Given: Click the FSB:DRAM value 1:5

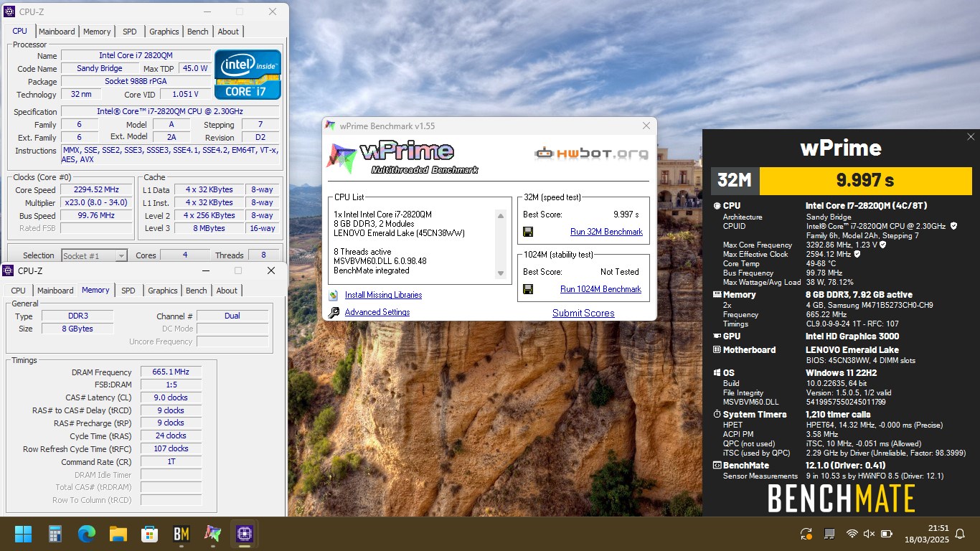Looking at the screenshot, I should pyautogui.click(x=171, y=385).
